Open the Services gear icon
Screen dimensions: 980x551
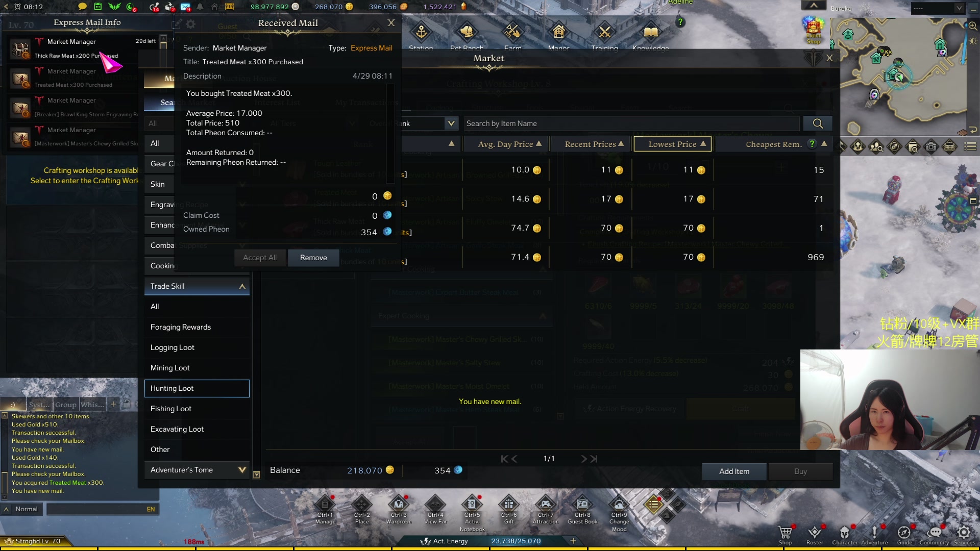pyautogui.click(x=964, y=533)
